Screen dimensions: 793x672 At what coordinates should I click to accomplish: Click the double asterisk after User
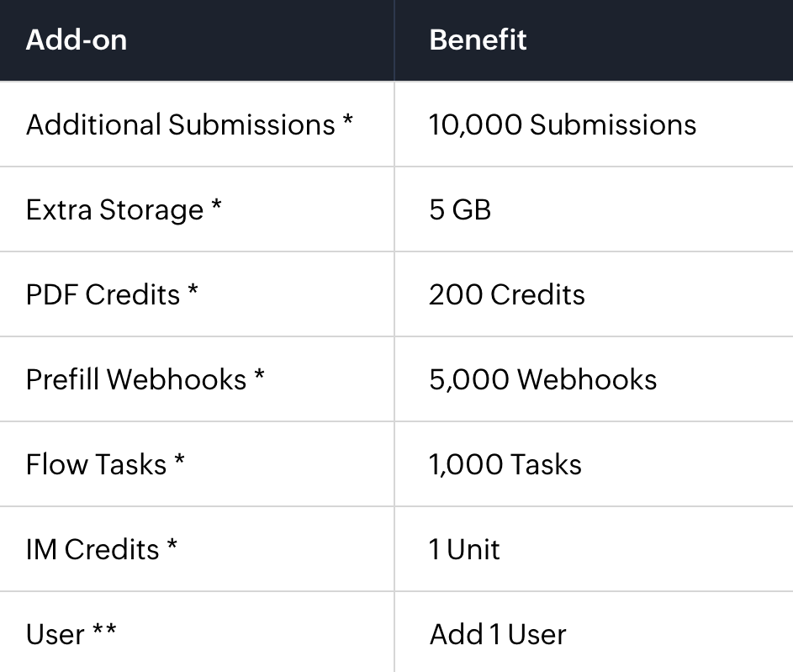(x=104, y=630)
